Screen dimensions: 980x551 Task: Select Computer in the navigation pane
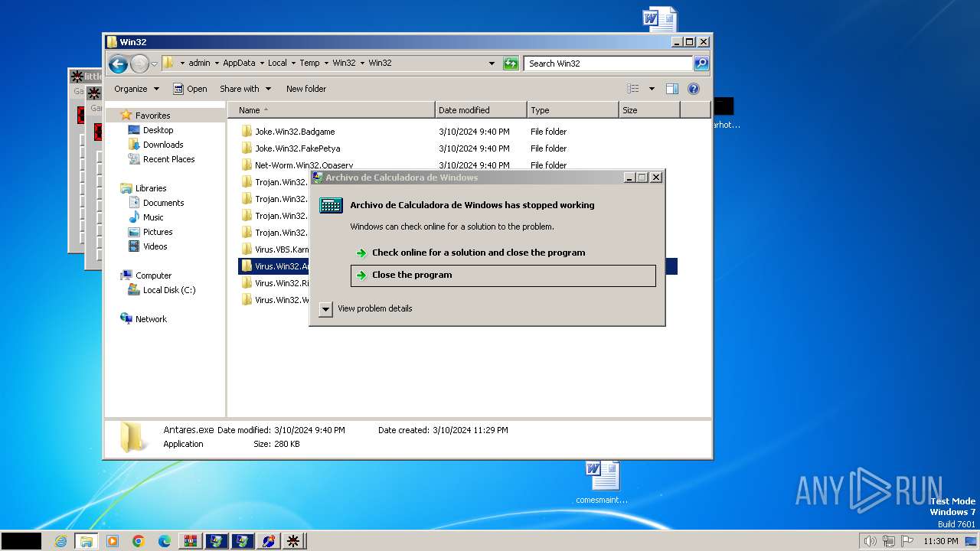coord(153,275)
